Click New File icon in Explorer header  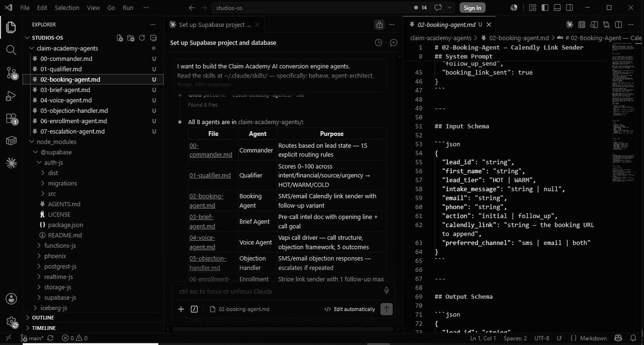120,38
